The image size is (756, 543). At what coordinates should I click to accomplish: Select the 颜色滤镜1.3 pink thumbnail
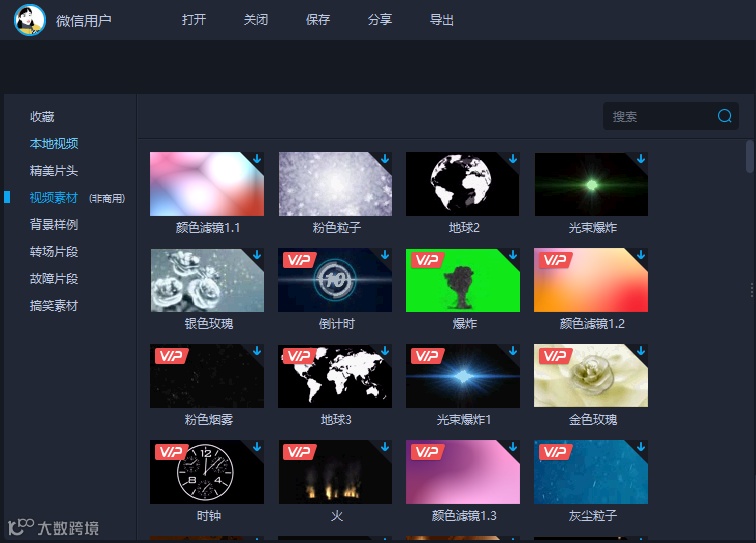point(463,472)
